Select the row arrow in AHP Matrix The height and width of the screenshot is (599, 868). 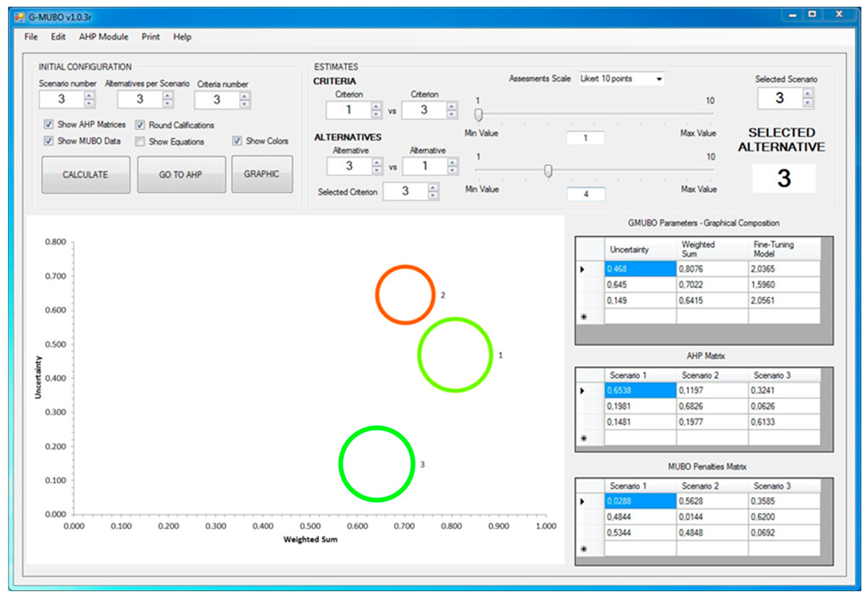(x=582, y=391)
